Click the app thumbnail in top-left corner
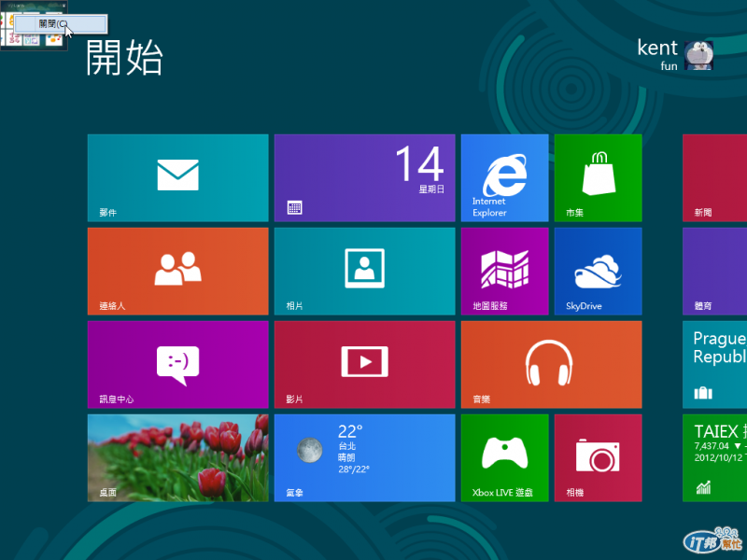Image resolution: width=747 pixels, height=560 pixels. tap(34, 40)
